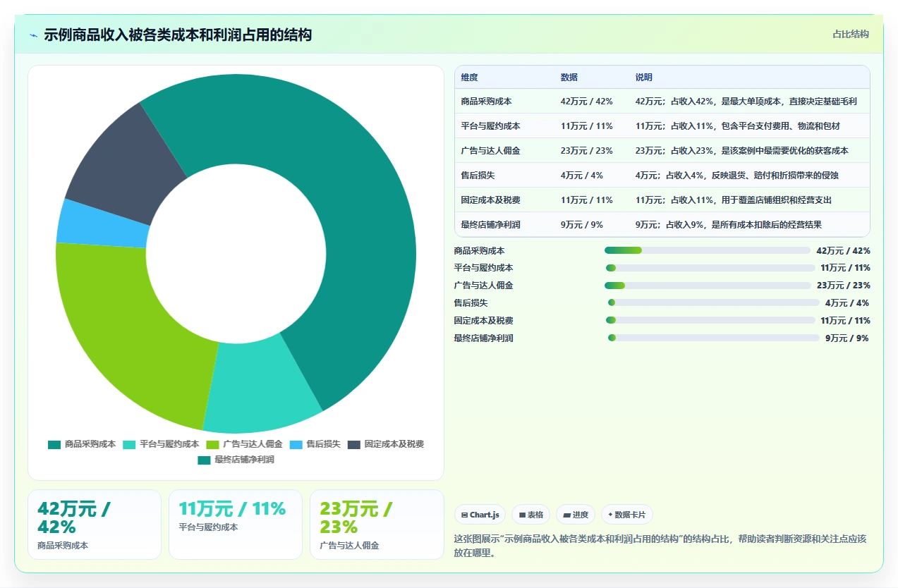Viewport: 898px width, 588px height.
Task: Click the 固定成本及税费 progress bar
Action: pos(710,320)
